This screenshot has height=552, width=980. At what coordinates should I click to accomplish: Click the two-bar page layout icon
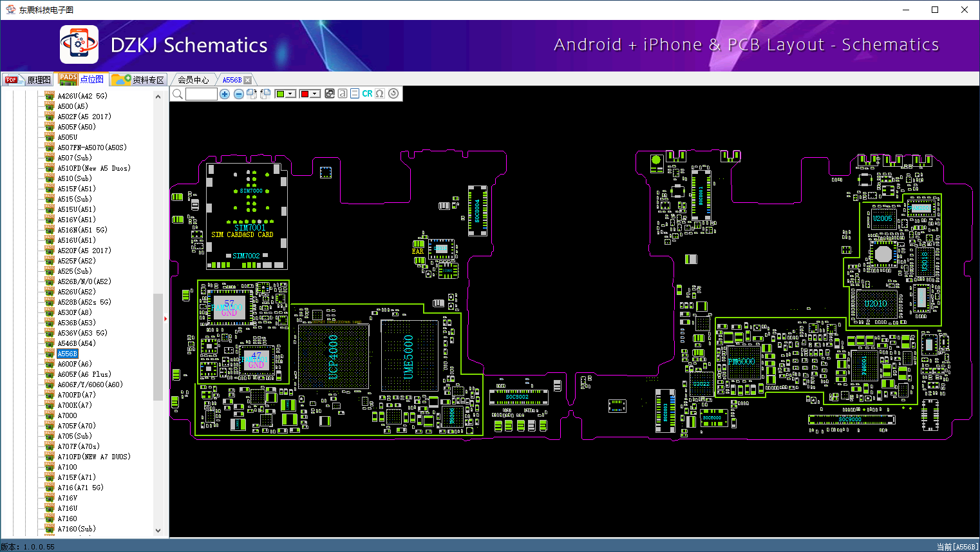(x=355, y=93)
